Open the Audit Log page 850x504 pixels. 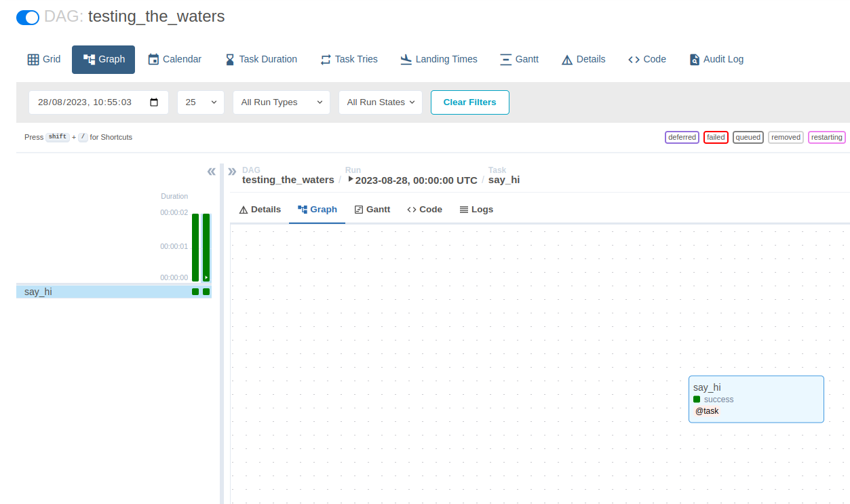coord(716,59)
